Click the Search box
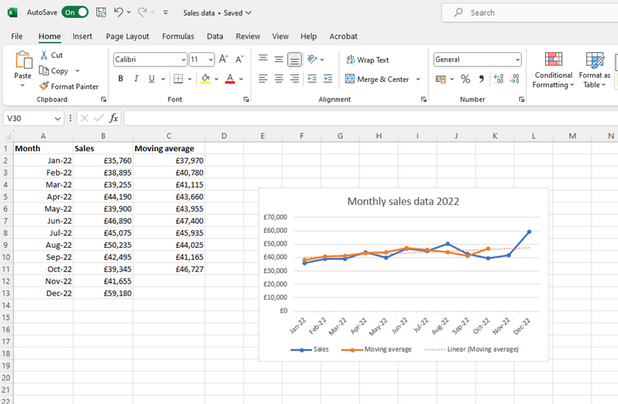The height and width of the screenshot is (404, 618). 530,13
